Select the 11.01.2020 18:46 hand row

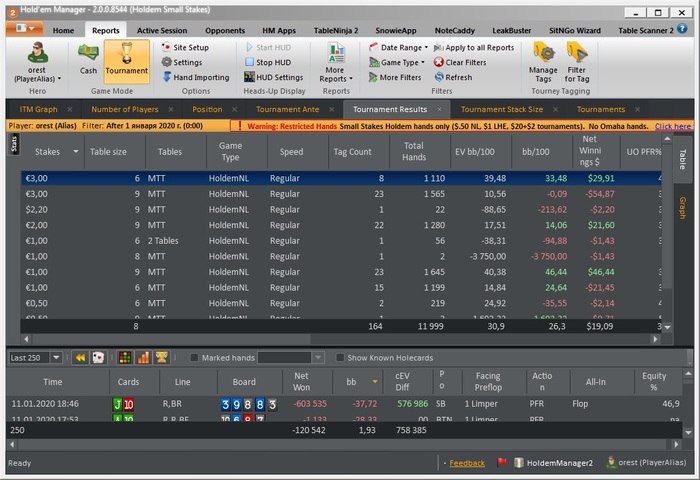pyautogui.click(x=344, y=404)
